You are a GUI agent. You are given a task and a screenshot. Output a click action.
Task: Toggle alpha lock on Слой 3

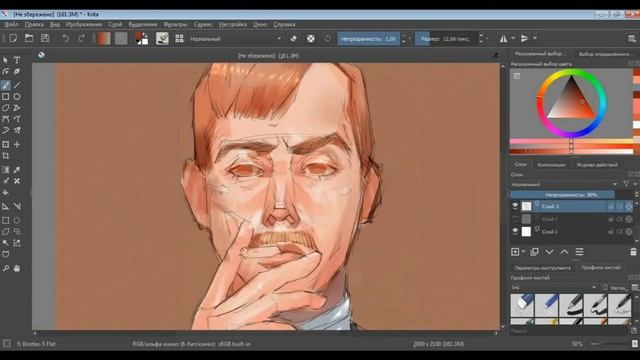629,207
